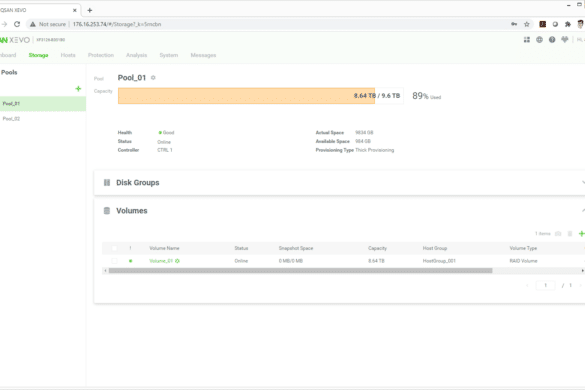Click the volumes table horizontal scrollbar
Screen dimensions: 585x390
300,271
